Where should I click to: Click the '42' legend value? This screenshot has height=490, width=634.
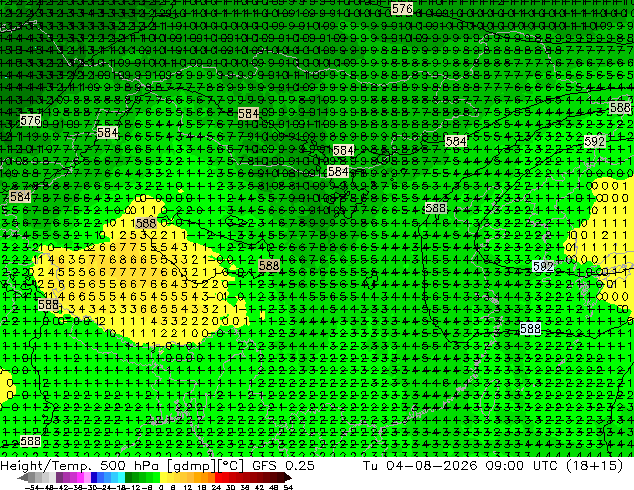(x=260, y=488)
